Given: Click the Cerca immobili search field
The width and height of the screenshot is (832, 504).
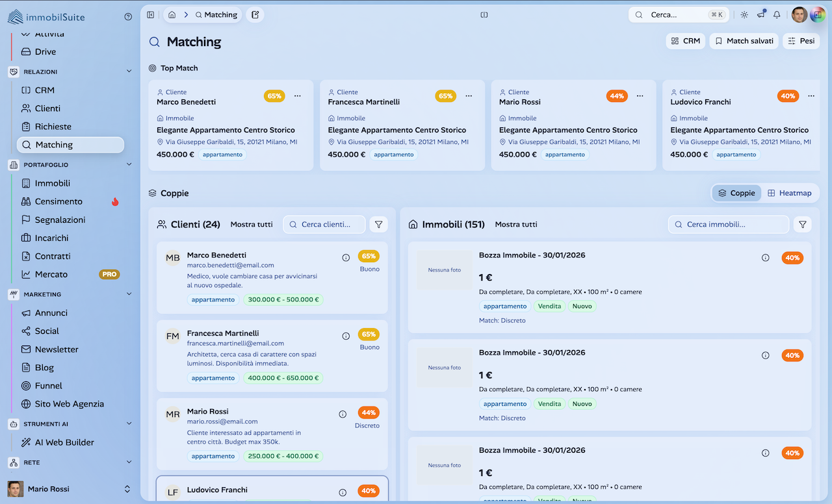Looking at the screenshot, I should (x=728, y=224).
